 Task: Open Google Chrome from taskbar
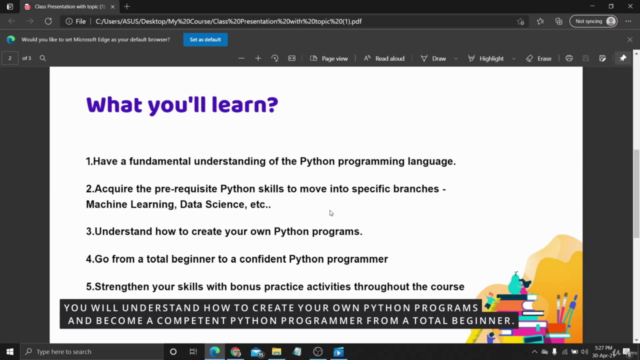point(236,351)
